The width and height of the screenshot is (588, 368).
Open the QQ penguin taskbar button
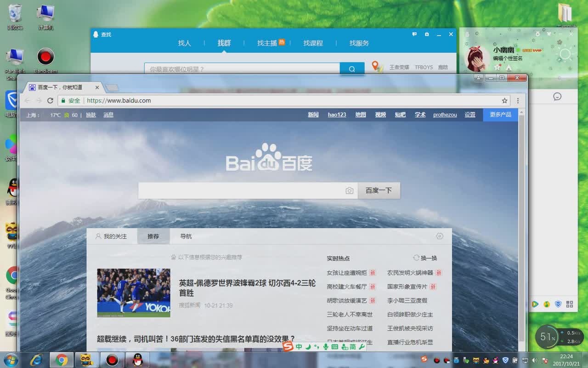click(x=137, y=360)
